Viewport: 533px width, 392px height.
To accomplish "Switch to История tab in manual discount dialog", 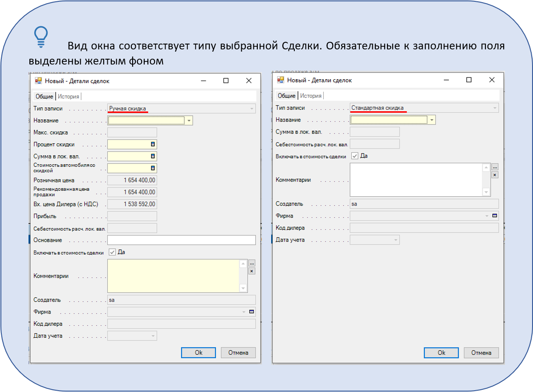I will tap(68, 96).
